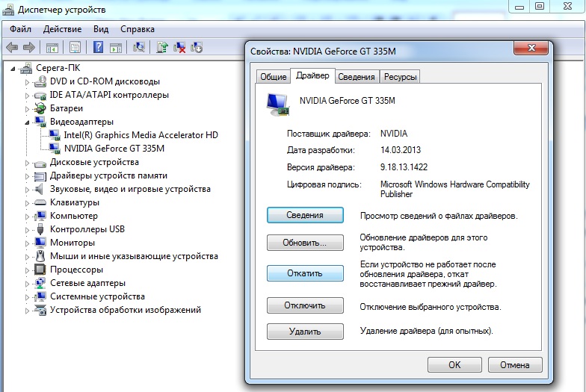Viewport: 586px width, 392px height.
Task: Click the Звуковые устройства speaker icon
Action: pyautogui.click(x=39, y=189)
